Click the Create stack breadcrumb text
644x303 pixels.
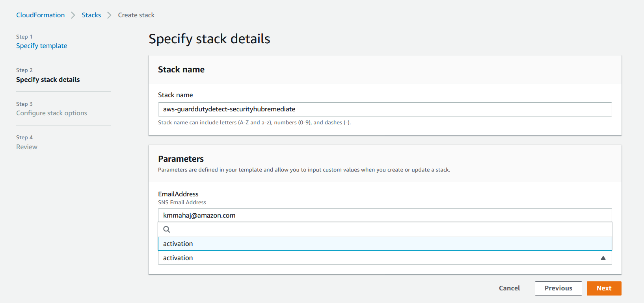click(x=136, y=15)
